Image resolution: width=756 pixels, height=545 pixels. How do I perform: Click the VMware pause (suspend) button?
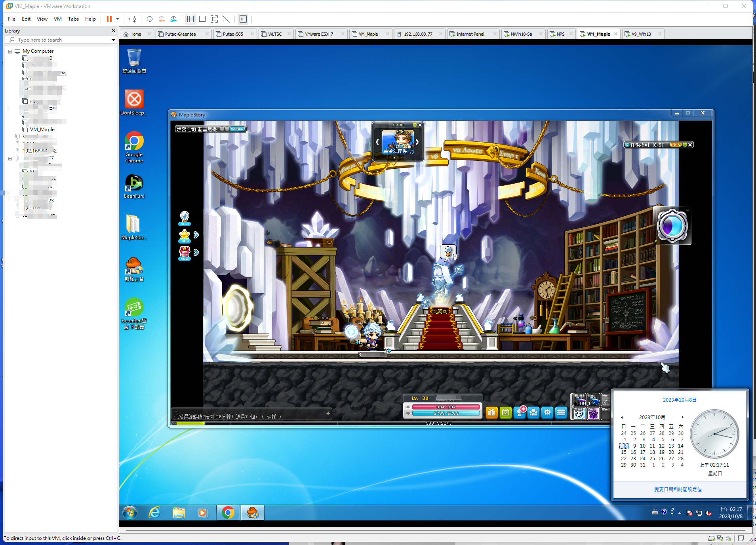tap(109, 19)
